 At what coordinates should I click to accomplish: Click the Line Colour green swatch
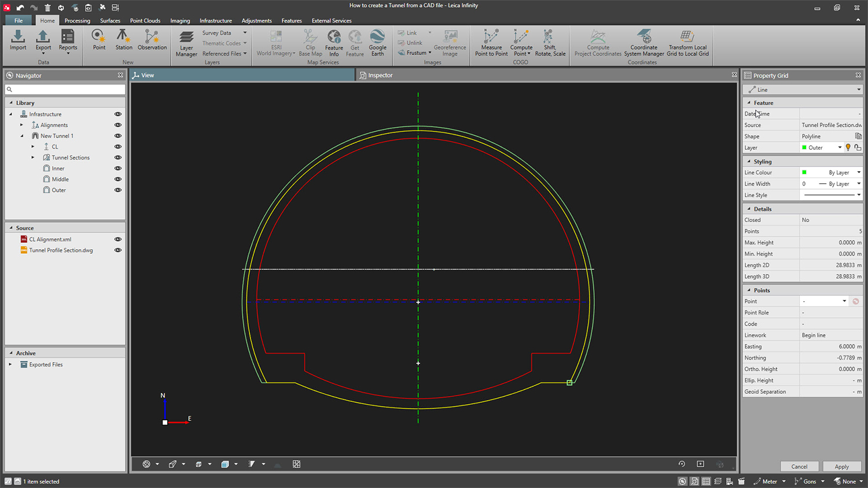click(803, 172)
